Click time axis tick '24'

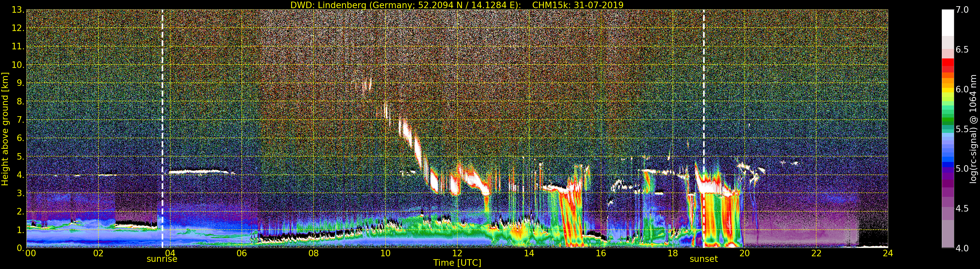pos(888,253)
